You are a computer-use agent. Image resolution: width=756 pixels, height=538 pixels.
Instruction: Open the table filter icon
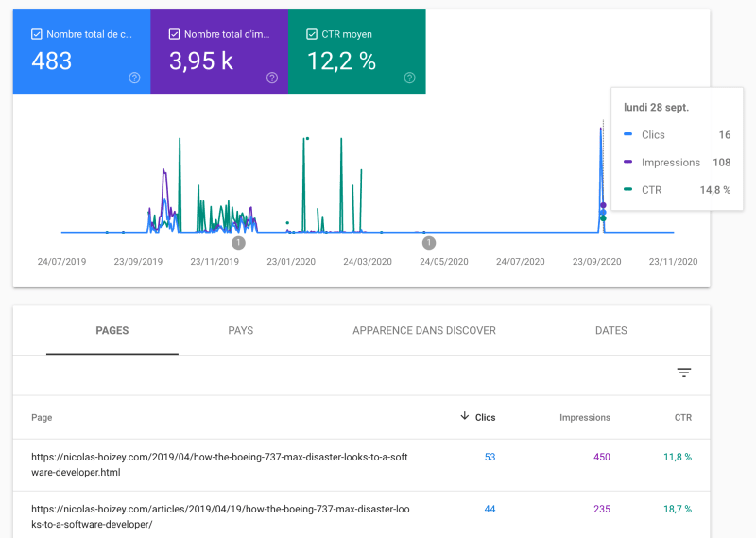pos(683,373)
